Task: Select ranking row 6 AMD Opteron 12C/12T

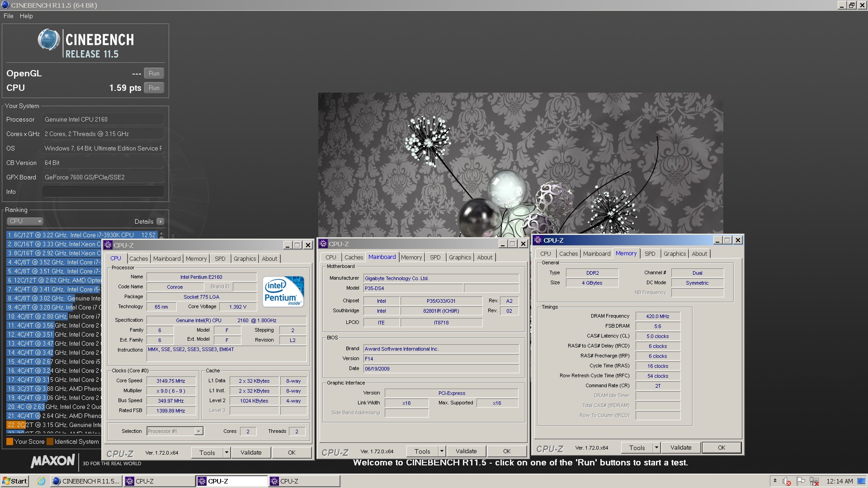Action: coord(54,280)
